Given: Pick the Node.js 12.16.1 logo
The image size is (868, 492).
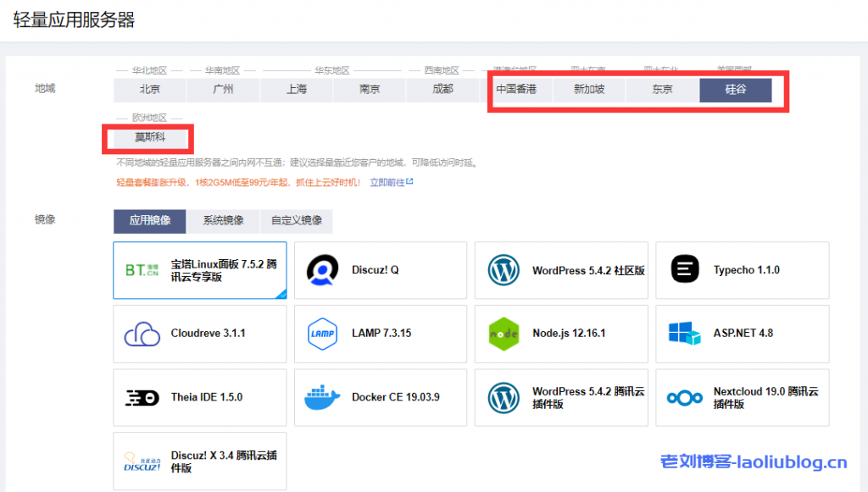Looking at the screenshot, I should (x=504, y=334).
